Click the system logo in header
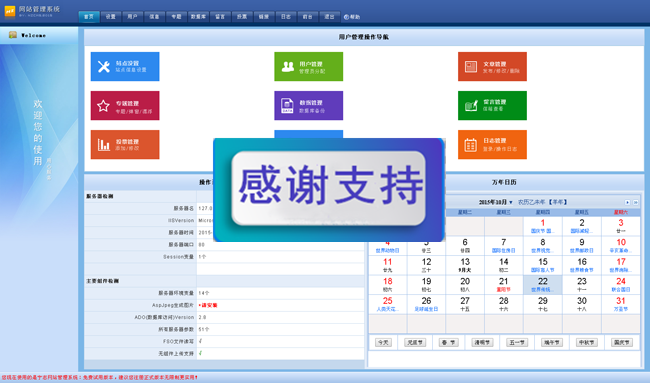 pyautogui.click(x=10, y=11)
